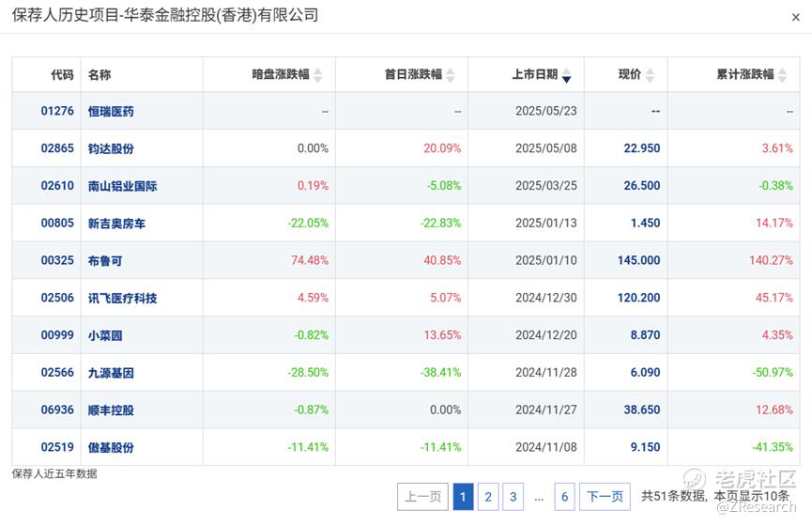Select current page 1 button

tap(463, 497)
